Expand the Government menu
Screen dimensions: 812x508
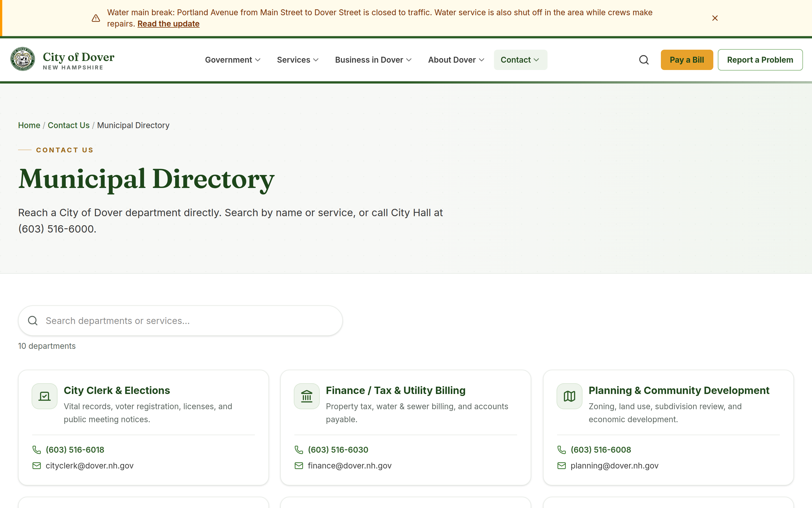[233, 60]
